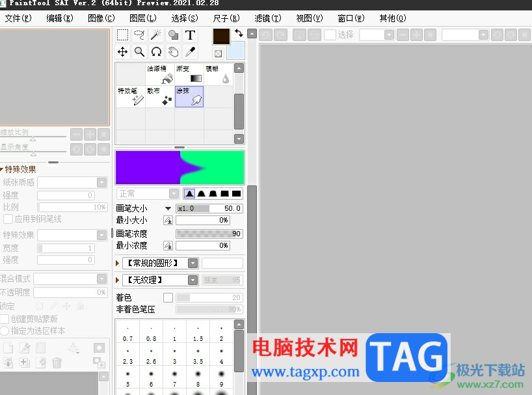Select the lasso selection tool

click(x=139, y=34)
